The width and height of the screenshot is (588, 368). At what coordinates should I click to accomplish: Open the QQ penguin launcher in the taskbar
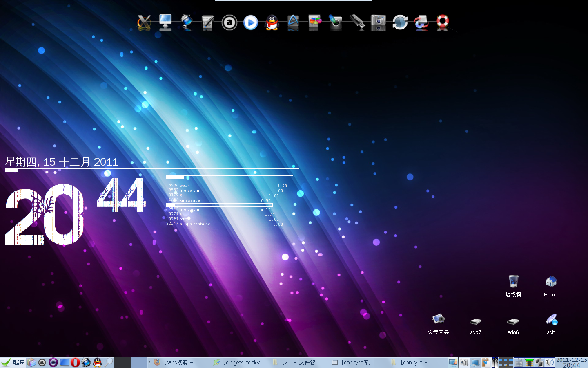point(97,362)
